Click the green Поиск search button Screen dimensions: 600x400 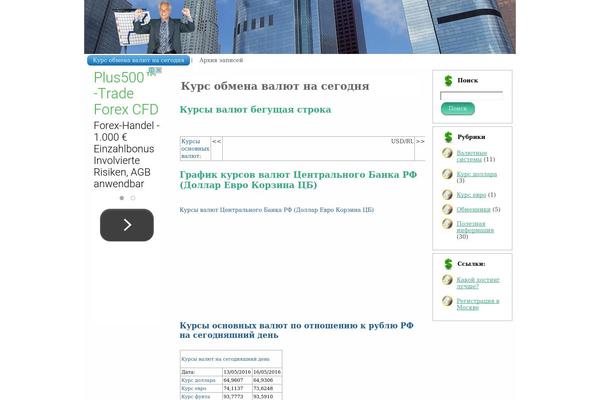(x=458, y=109)
